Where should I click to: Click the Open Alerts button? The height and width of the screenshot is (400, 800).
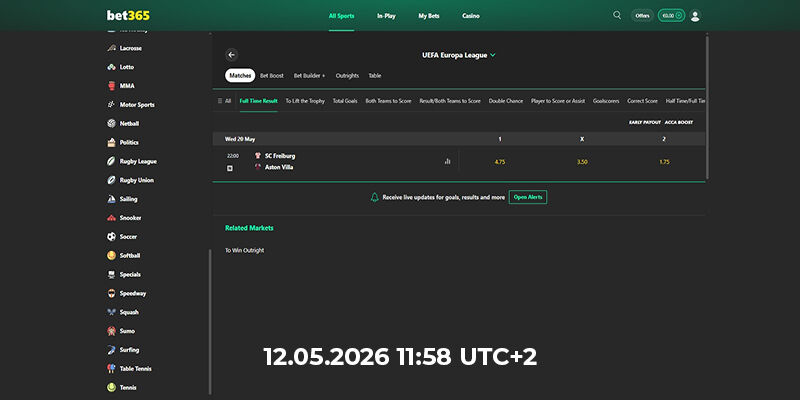(528, 197)
